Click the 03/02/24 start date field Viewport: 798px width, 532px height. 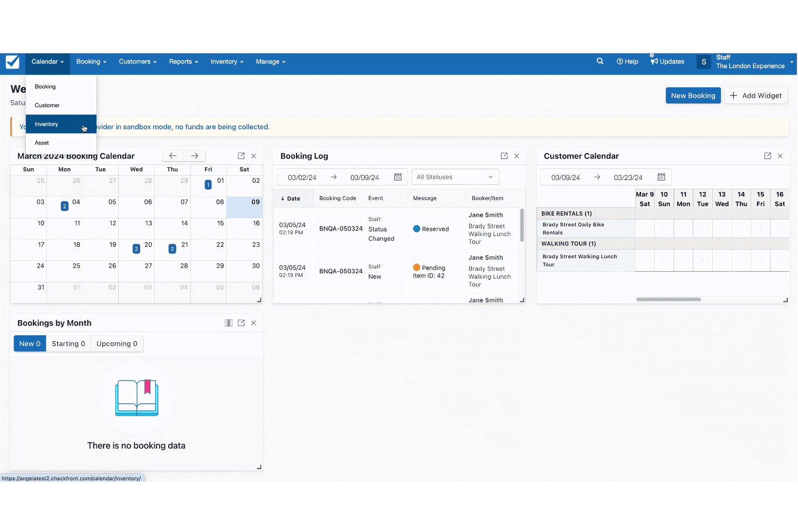point(302,177)
